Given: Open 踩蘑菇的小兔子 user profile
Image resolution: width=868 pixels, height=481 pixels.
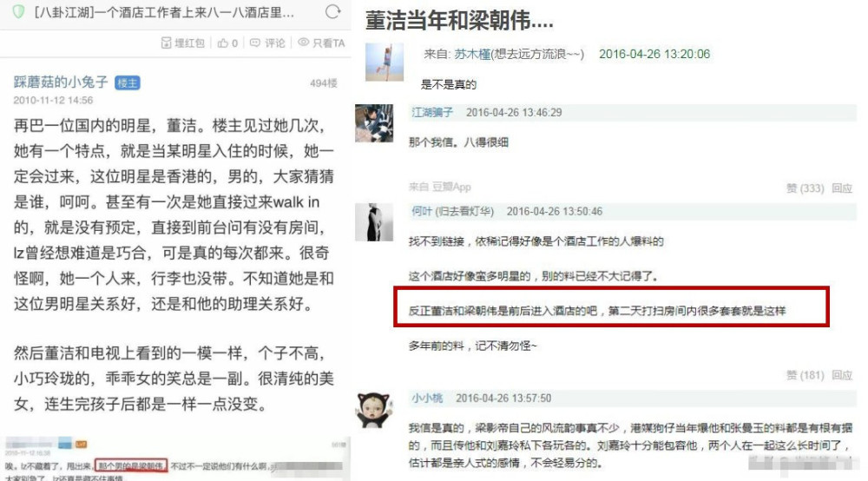Looking at the screenshot, I should click(x=61, y=82).
